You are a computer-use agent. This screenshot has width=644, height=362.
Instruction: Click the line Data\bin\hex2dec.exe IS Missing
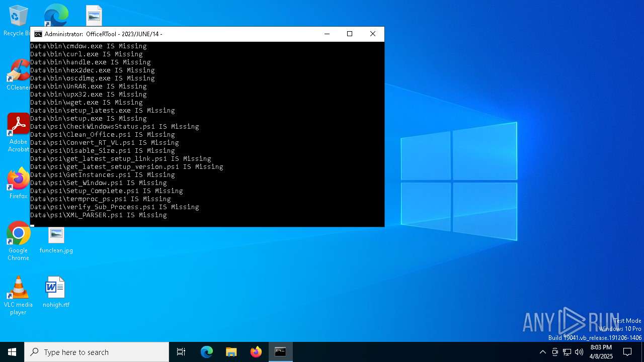coord(93,70)
